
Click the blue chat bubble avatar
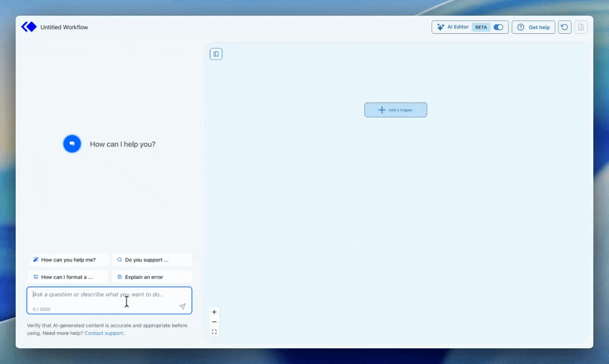[x=72, y=144]
